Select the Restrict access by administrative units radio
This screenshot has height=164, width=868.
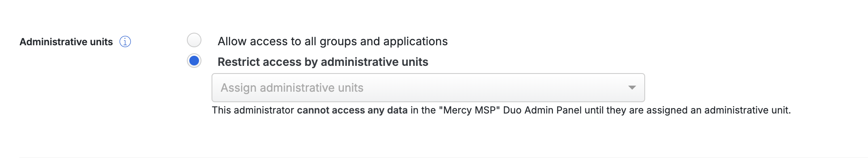pyautogui.click(x=194, y=61)
